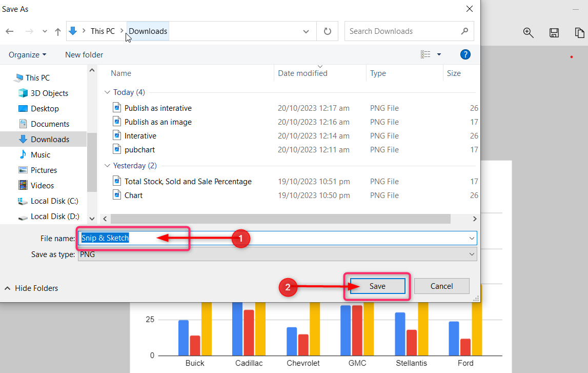Expand the Save as type dropdown

[471, 254]
